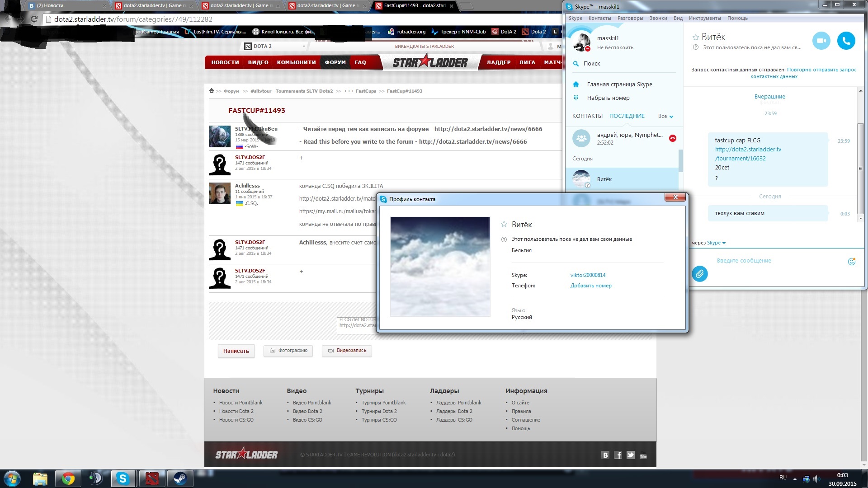Screen dimensions: 868x488
Task: Open the Звонки menu
Action: [x=658, y=18]
